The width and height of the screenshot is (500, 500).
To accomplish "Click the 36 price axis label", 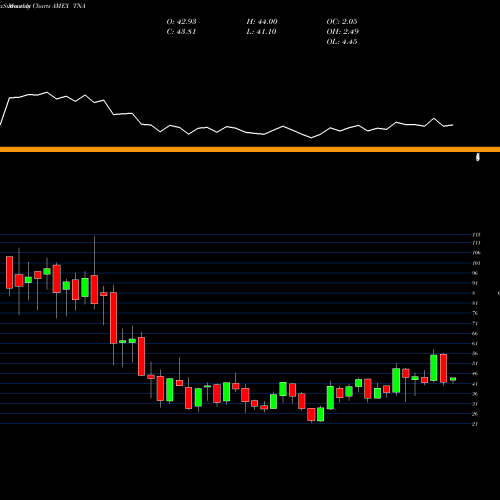I will pos(475,394).
